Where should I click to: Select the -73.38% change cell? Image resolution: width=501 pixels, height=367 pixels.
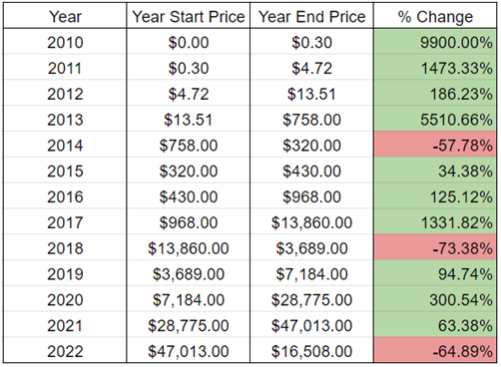point(435,248)
